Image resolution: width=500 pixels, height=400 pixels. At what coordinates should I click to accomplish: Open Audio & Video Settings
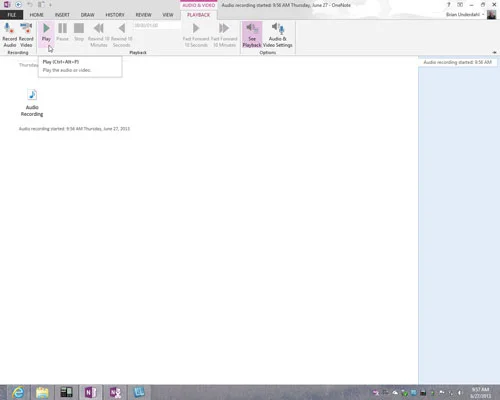point(278,35)
